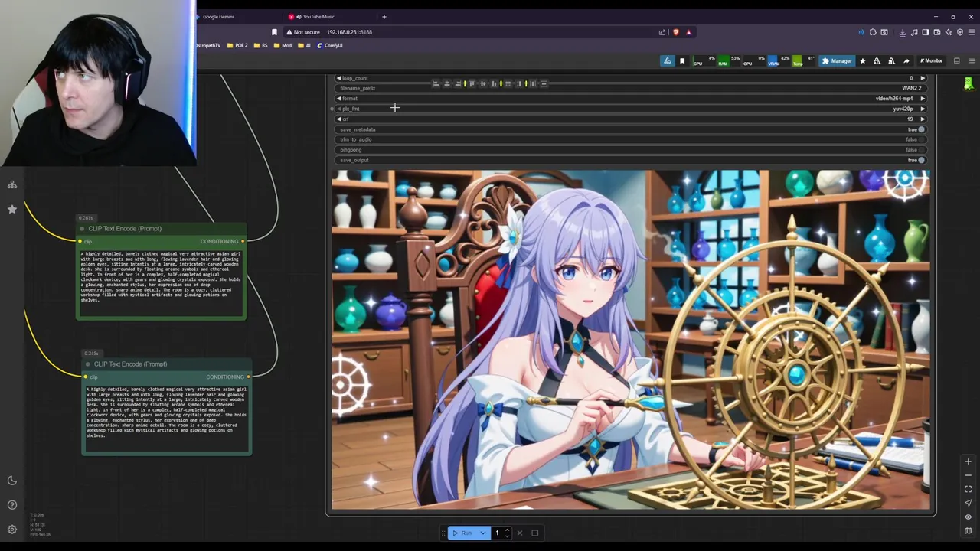The height and width of the screenshot is (551, 980).
Task: Zoom in canvas with plus icon
Action: coord(968,461)
